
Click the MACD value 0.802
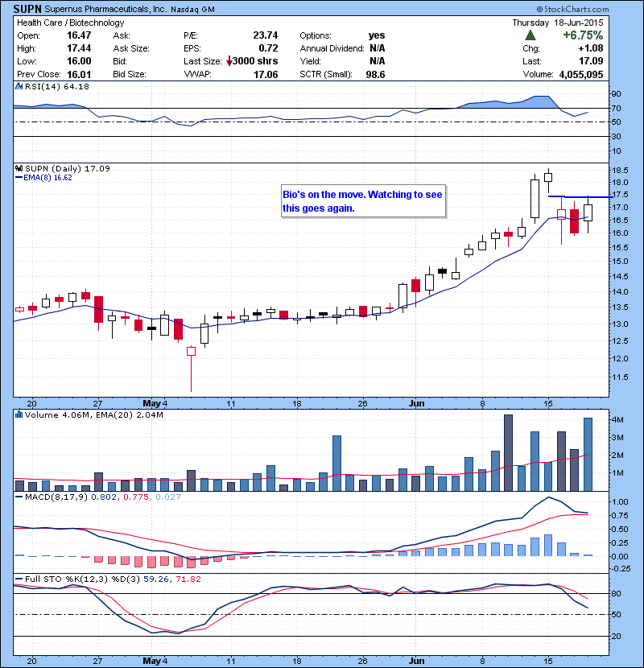104,497
